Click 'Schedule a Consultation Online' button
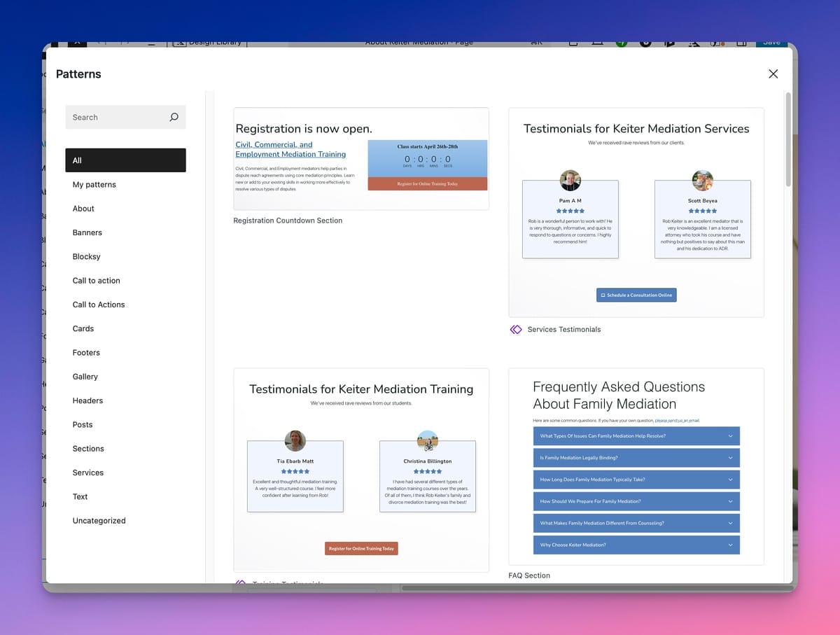The width and height of the screenshot is (840, 635). (x=636, y=295)
